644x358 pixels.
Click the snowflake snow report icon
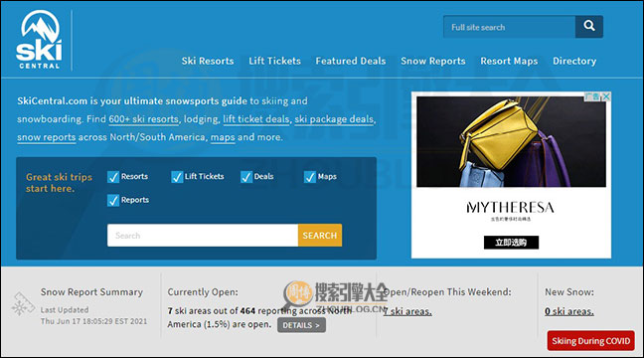pyautogui.click(x=21, y=304)
